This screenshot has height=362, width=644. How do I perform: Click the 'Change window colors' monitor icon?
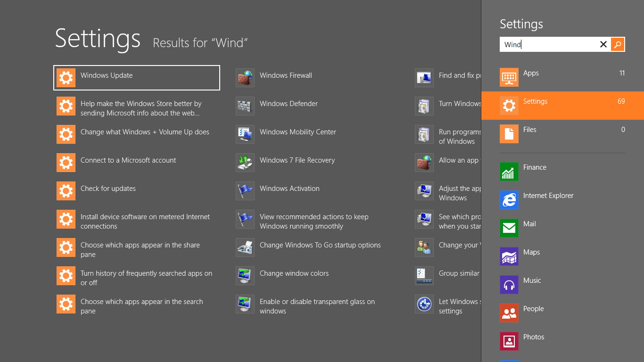click(245, 276)
